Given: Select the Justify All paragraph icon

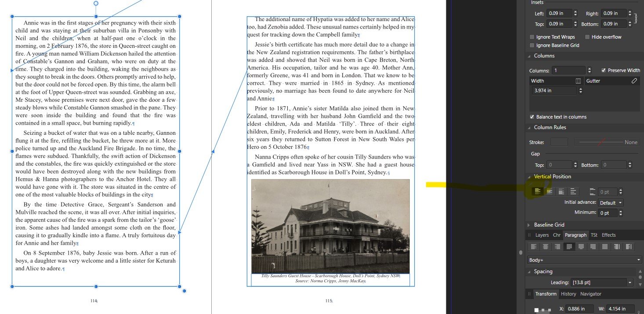Looking at the screenshot, I should coord(605,247).
